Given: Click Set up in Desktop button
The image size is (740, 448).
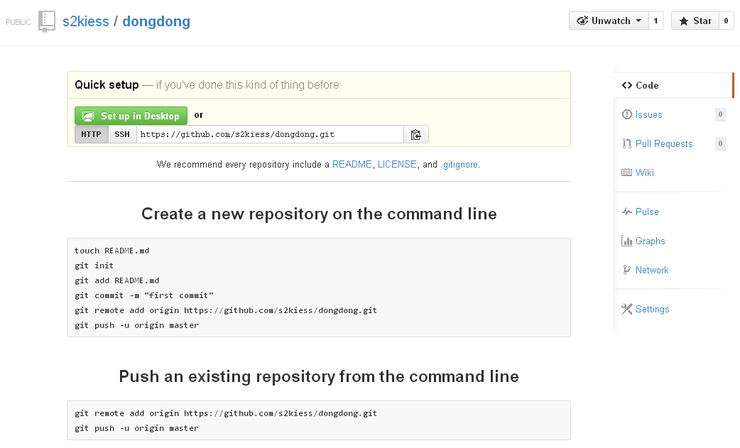Looking at the screenshot, I should 131,116.
